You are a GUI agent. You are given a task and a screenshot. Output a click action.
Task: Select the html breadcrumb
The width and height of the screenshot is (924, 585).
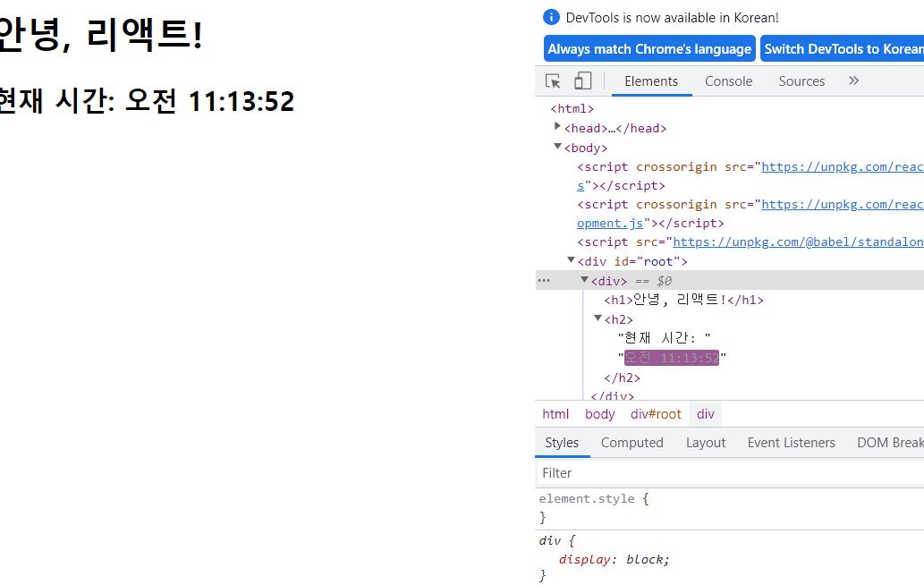(555, 414)
